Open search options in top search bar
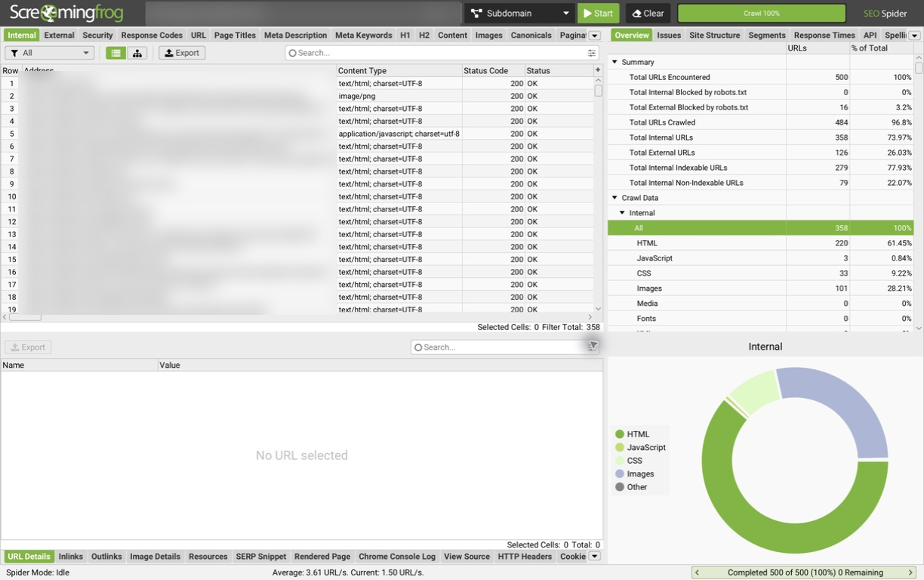 591,53
